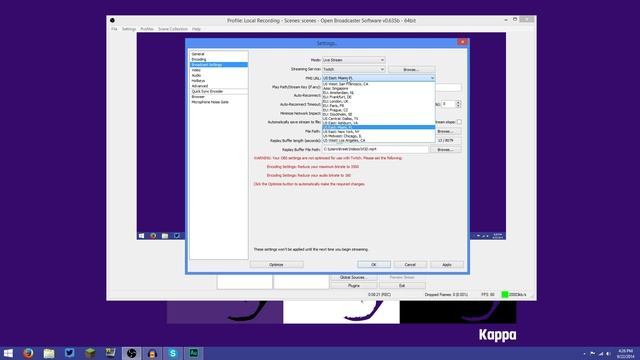Viewport: 640px width, 360px height.
Task: Choose EU: Stockholm, SE server
Action: [x=379, y=114]
